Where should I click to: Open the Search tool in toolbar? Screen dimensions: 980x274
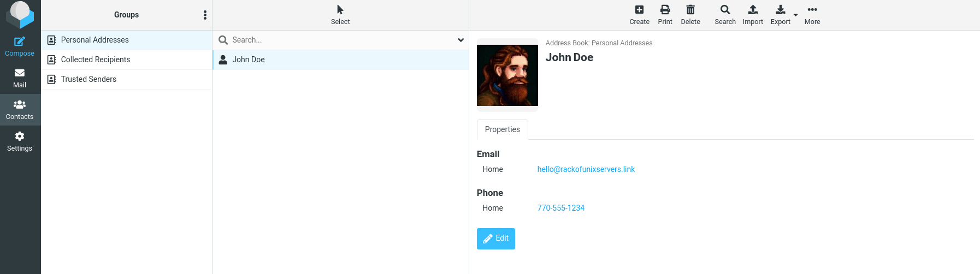[725, 15]
